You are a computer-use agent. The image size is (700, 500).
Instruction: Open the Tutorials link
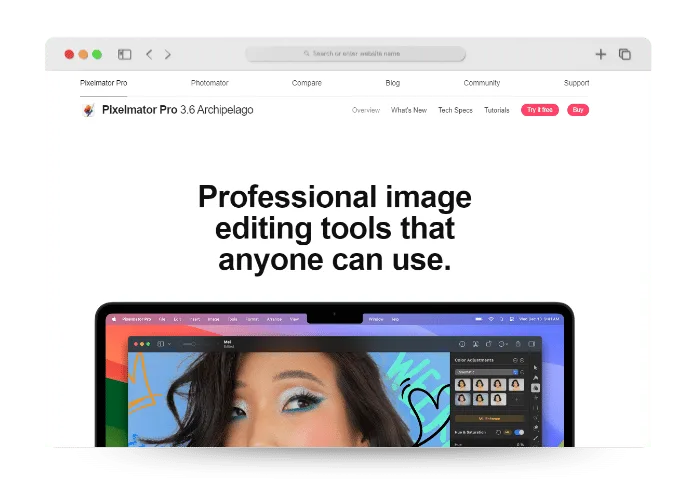[496, 110]
